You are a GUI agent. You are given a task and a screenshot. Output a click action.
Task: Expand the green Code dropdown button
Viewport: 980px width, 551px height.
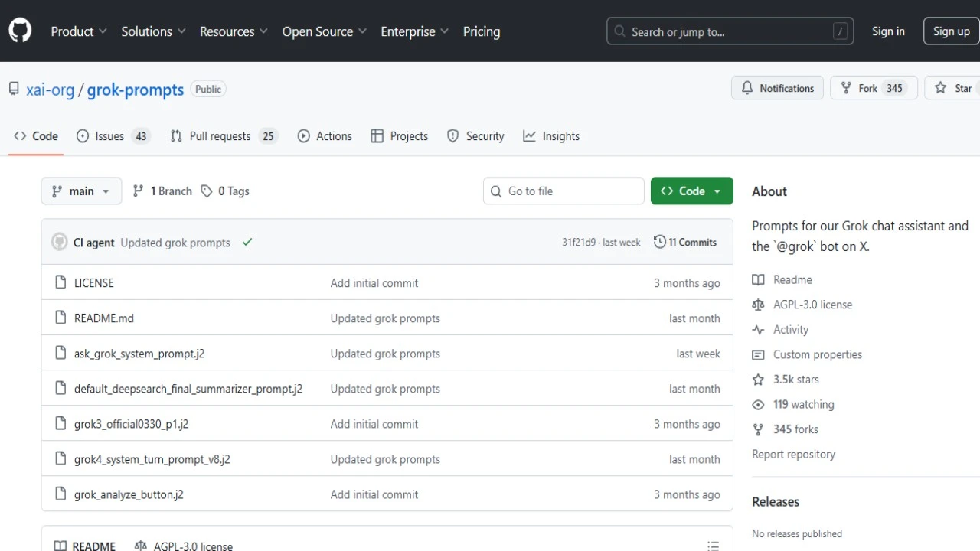click(x=692, y=191)
